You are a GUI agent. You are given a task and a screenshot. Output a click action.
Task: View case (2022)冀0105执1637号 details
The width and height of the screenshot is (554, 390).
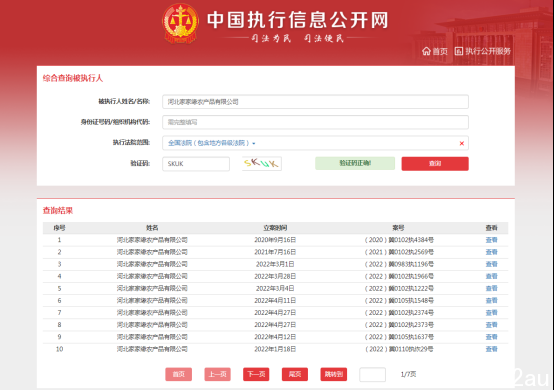[x=491, y=337]
